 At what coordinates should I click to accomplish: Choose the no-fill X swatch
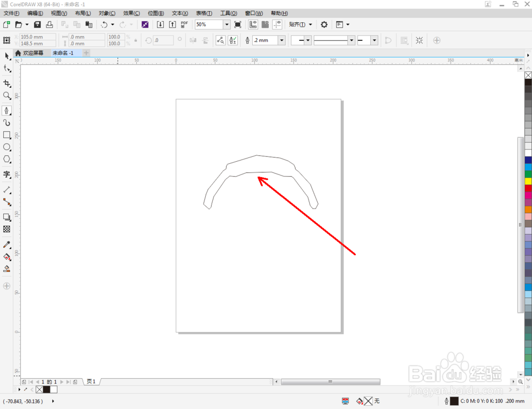(528, 76)
